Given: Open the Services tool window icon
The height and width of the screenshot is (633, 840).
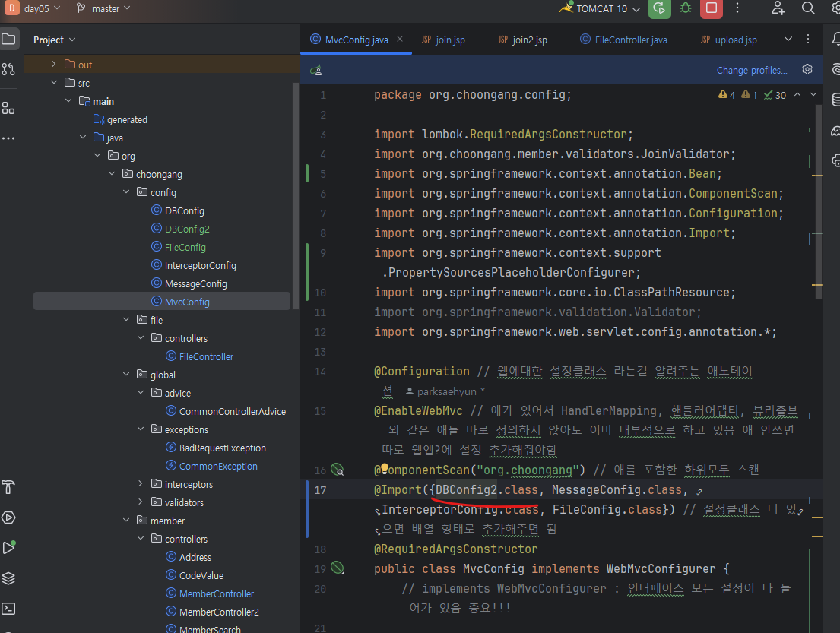Looking at the screenshot, I should click(8, 517).
